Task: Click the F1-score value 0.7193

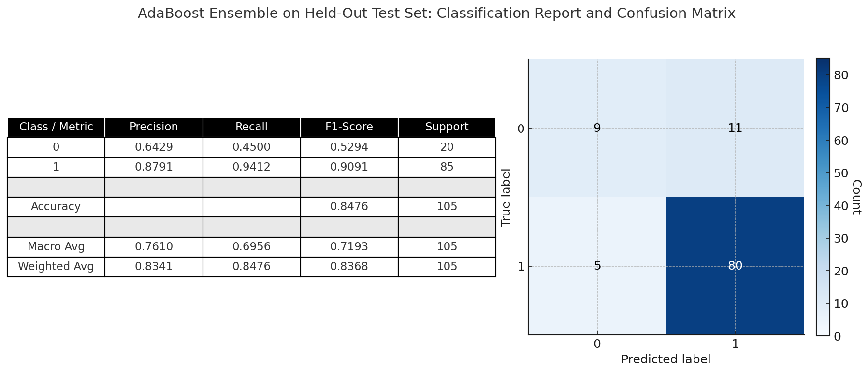Action: (x=349, y=247)
